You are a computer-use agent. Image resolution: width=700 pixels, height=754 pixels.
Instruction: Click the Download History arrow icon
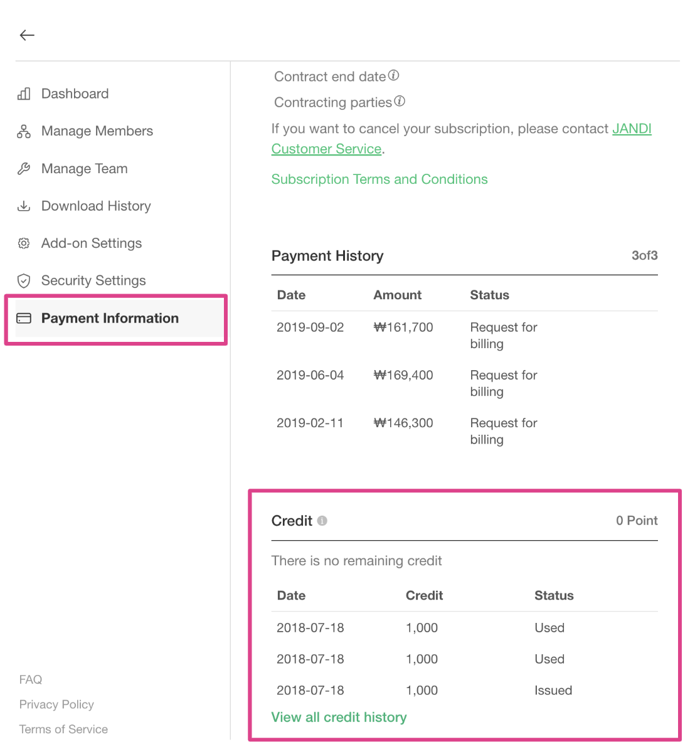pos(24,206)
